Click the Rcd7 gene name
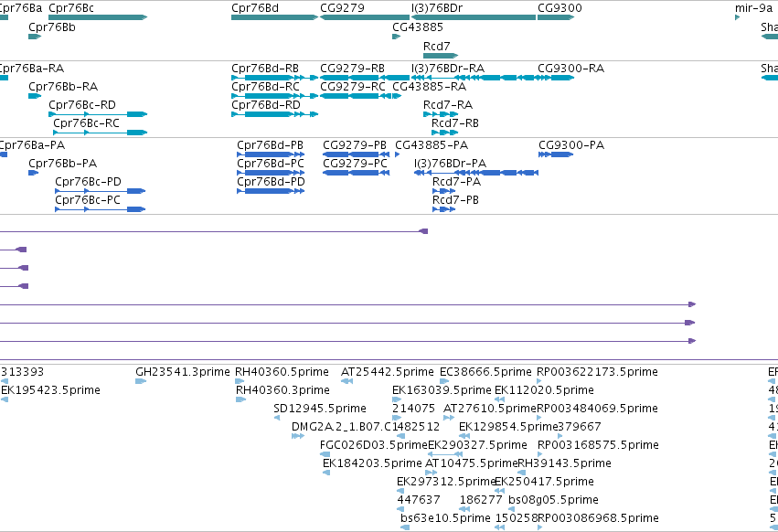The image size is (778, 532). (436, 46)
